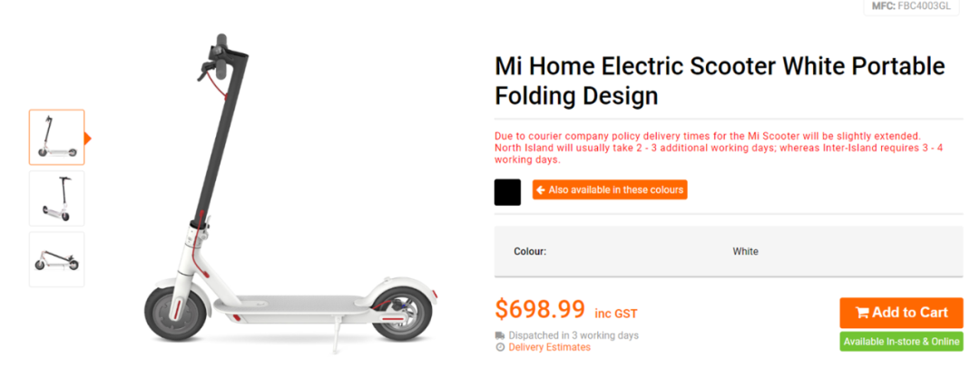Show the second scooter thumbnail view
This screenshot has height=377, width=980.
point(56,198)
